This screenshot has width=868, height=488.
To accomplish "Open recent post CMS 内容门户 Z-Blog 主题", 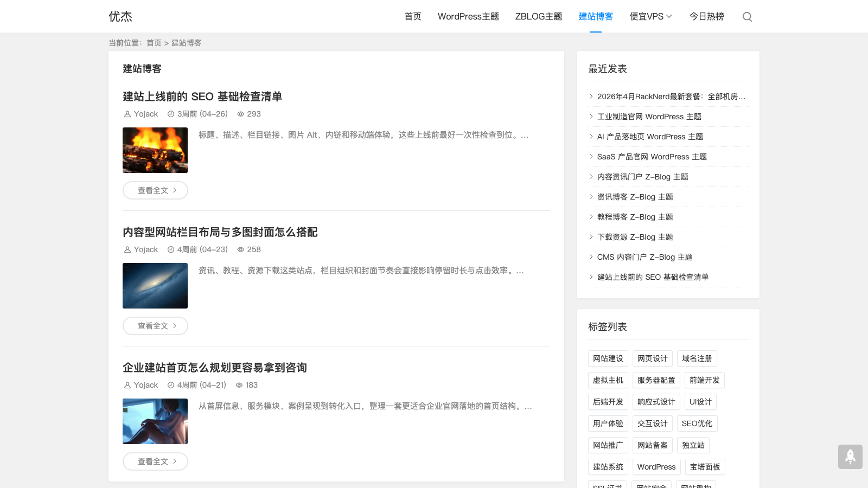I will pos(645,257).
